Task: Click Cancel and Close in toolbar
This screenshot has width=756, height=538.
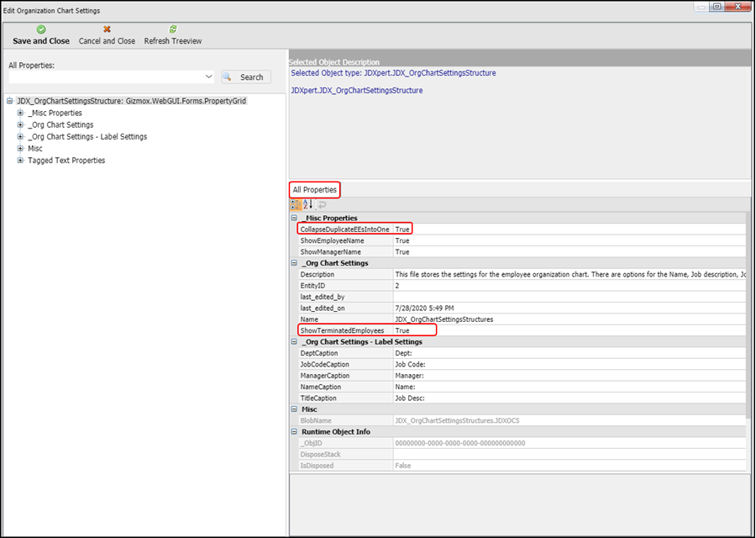Action: coord(107,35)
